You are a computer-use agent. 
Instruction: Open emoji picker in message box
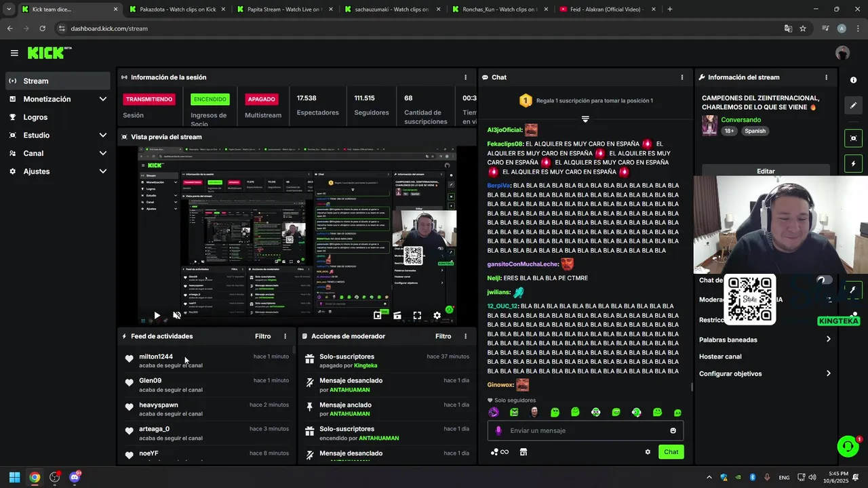[x=673, y=430]
